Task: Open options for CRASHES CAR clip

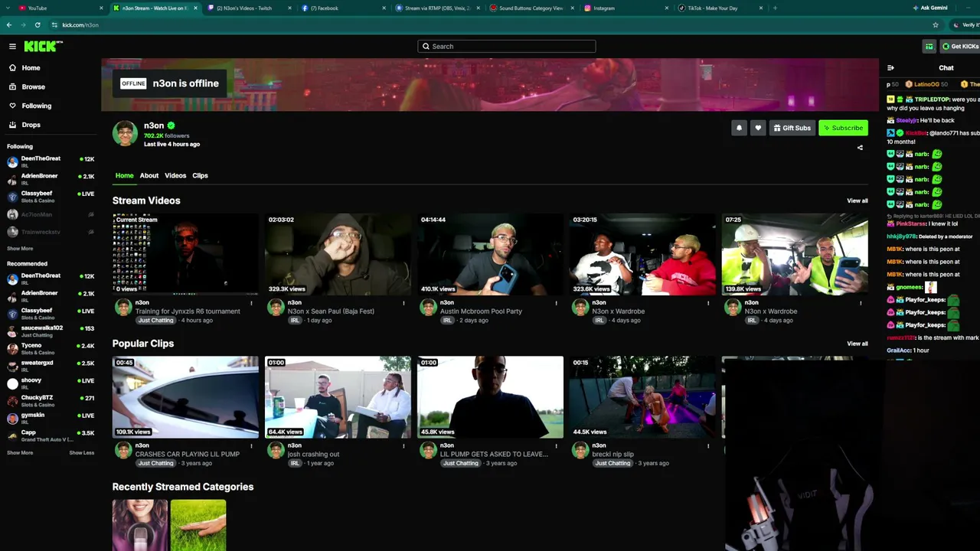Action: coord(251,446)
